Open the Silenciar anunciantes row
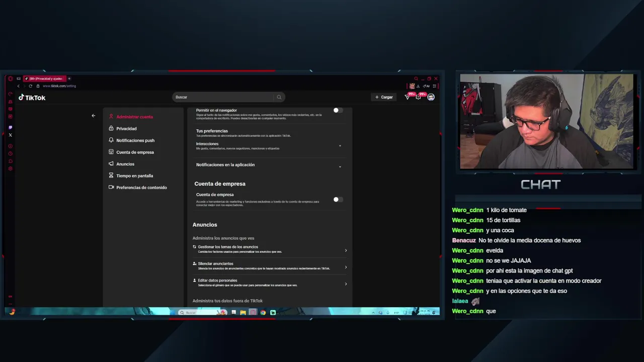Image resolution: width=644 pixels, height=362 pixels. (270, 266)
